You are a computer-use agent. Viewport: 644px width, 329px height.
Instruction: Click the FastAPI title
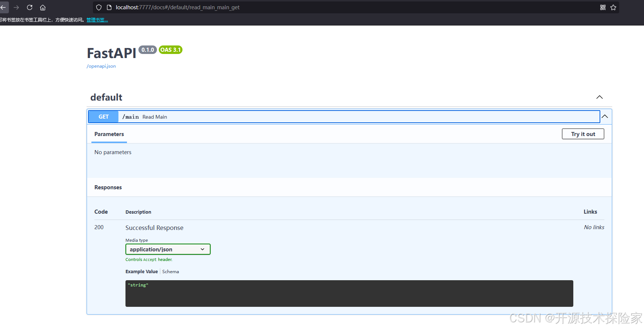(x=111, y=53)
